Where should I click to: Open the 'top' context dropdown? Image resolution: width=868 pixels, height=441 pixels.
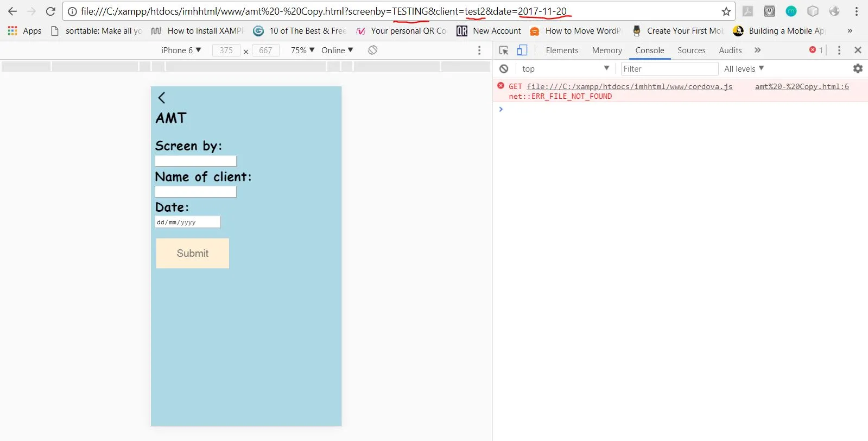pyautogui.click(x=566, y=68)
